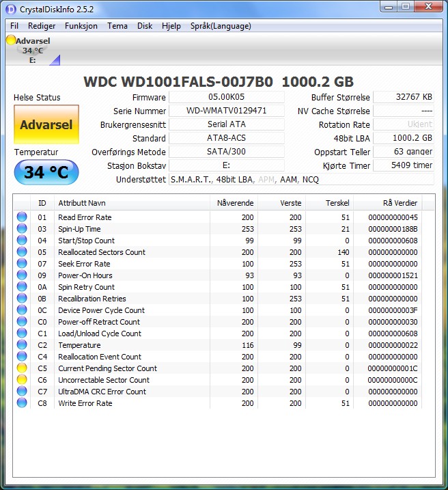Click raw value 00000000000C

click(x=393, y=380)
